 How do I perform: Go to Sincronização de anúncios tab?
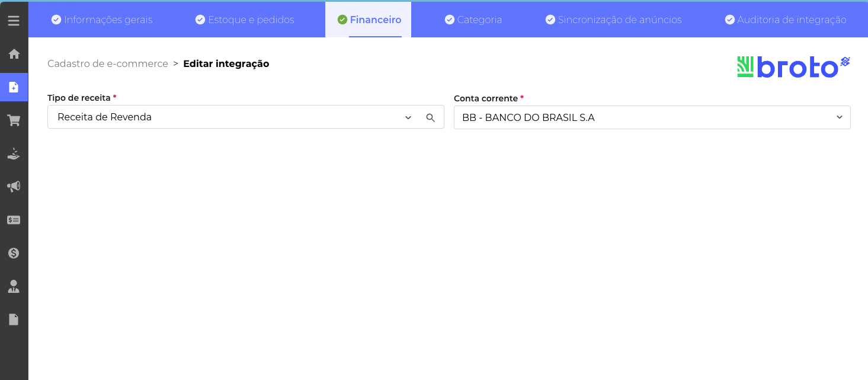pyautogui.click(x=613, y=20)
